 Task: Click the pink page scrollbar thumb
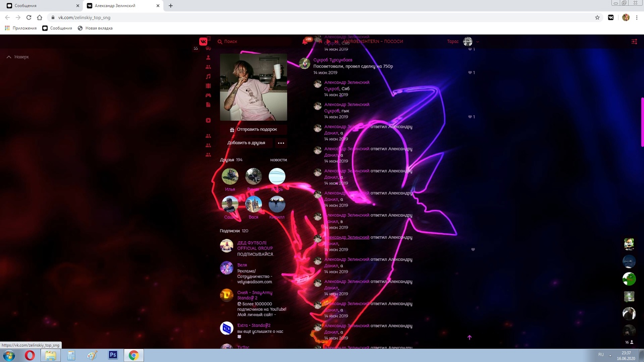(642, 115)
